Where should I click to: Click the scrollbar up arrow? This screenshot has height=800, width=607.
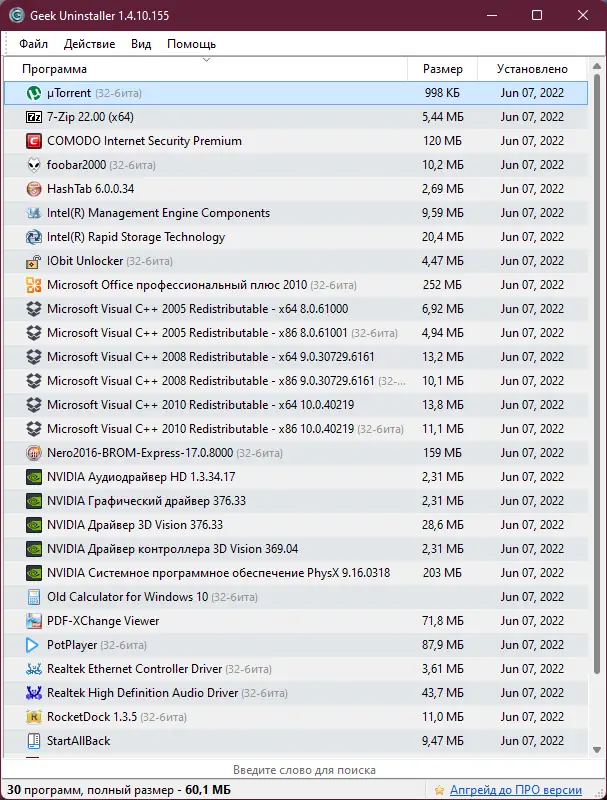point(597,66)
